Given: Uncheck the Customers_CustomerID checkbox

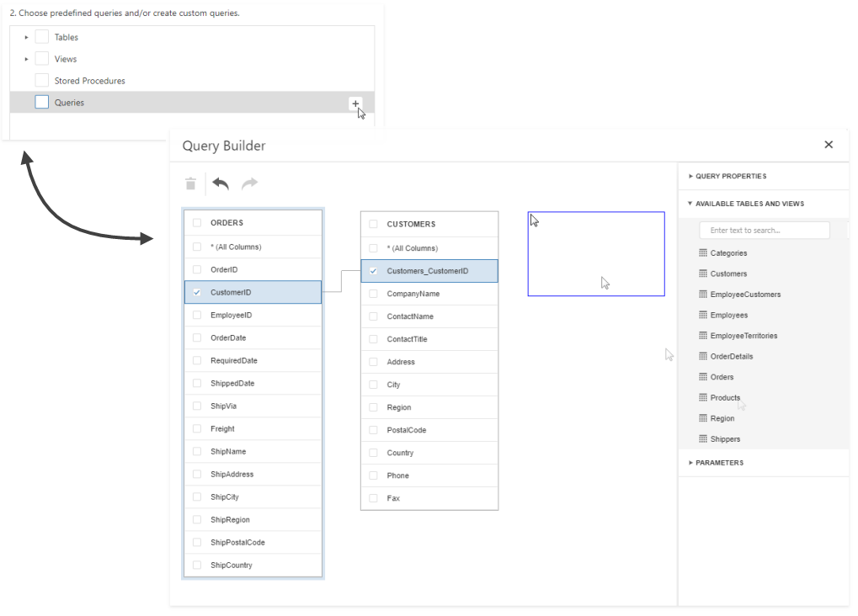Looking at the screenshot, I should pos(373,271).
